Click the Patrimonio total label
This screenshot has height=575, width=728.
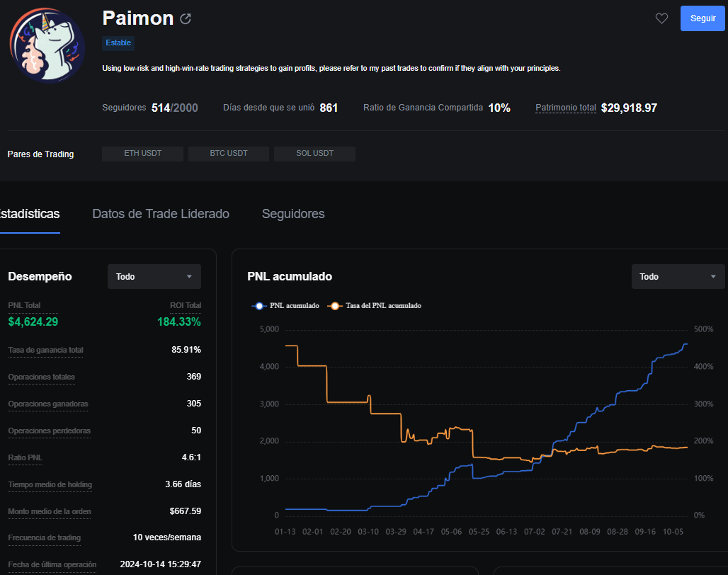point(566,108)
